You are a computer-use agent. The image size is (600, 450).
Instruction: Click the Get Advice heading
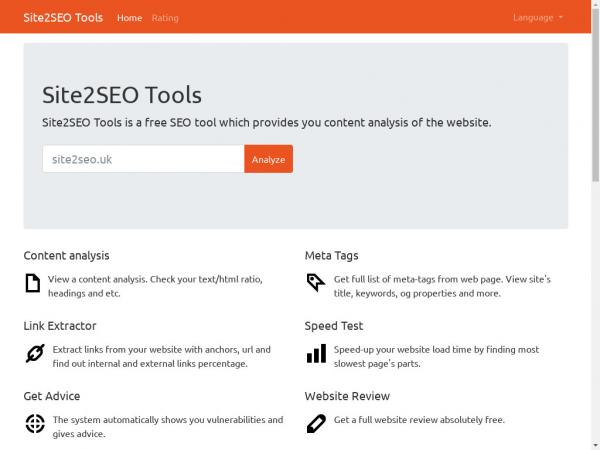coord(52,396)
